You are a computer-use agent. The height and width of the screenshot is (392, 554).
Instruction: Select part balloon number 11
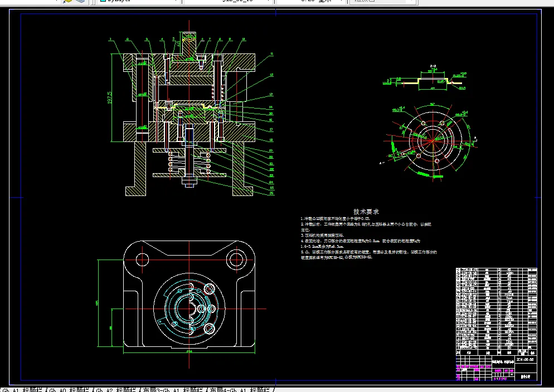(271, 54)
